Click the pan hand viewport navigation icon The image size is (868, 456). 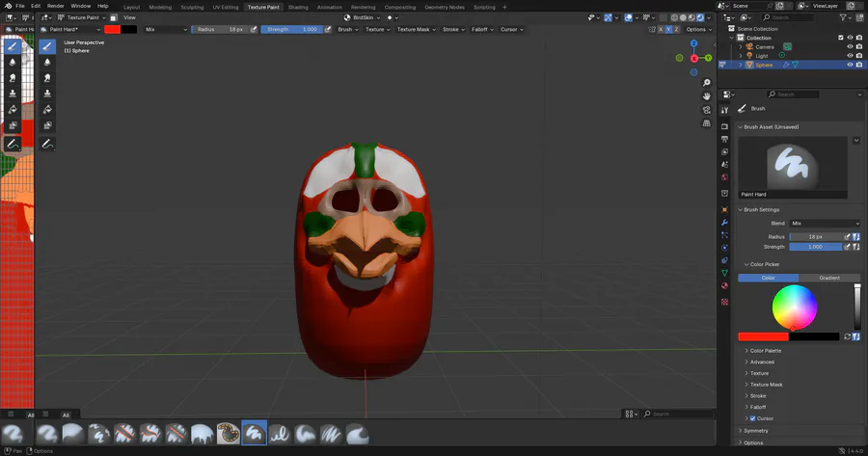[706, 96]
